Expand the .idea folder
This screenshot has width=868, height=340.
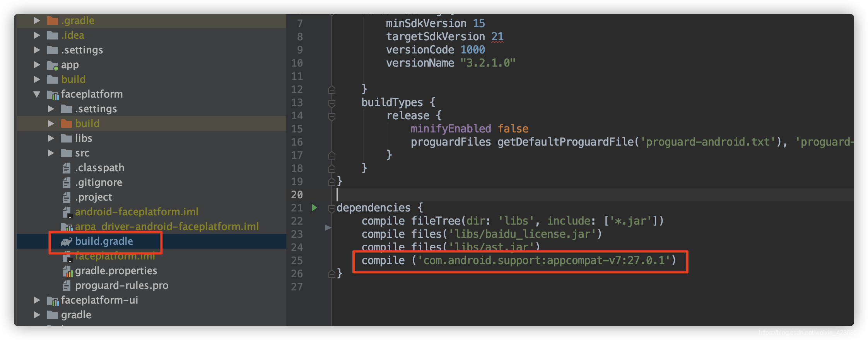click(x=37, y=35)
